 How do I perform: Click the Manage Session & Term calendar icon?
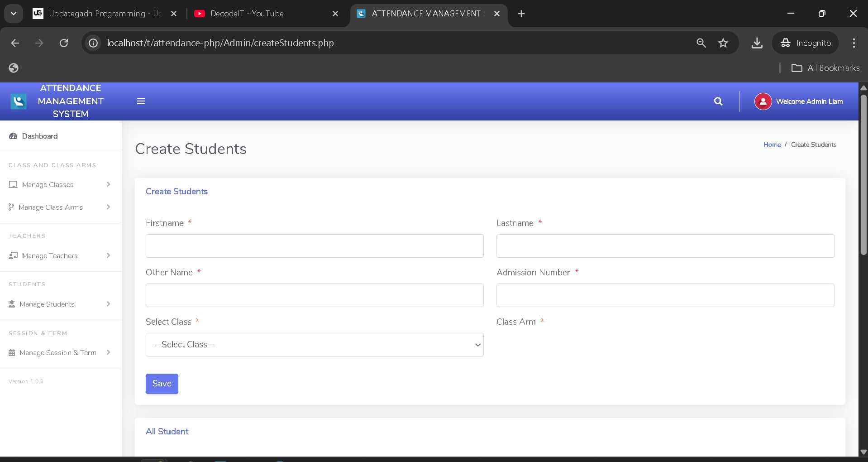pos(11,352)
